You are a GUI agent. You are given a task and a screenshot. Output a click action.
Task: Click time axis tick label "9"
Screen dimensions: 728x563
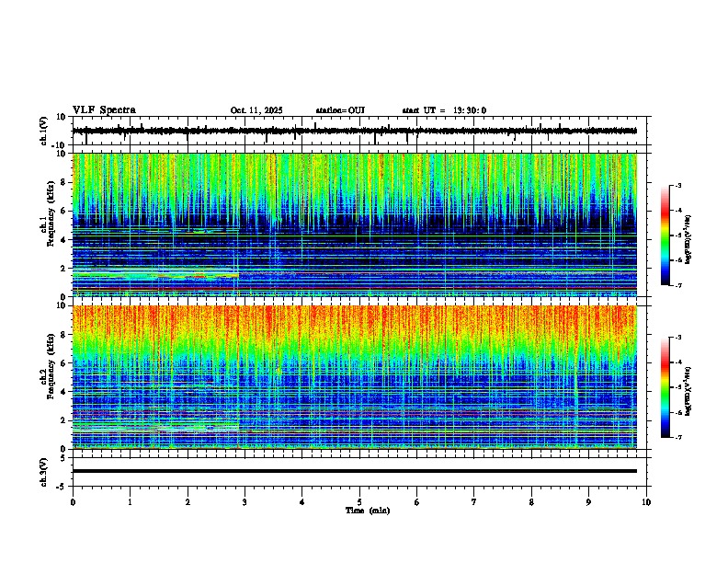pos(588,502)
